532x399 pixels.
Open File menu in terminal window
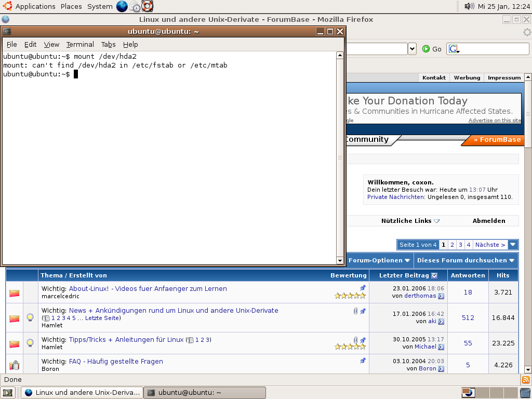tap(11, 45)
